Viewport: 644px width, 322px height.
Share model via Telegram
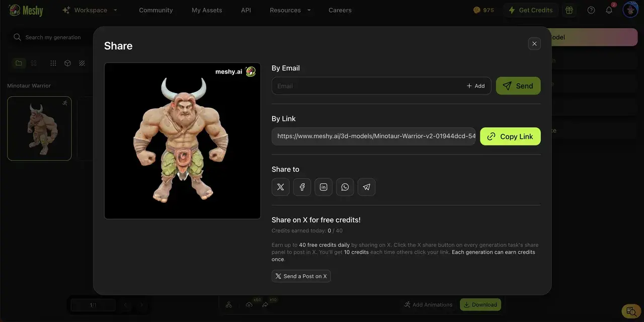tap(366, 187)
